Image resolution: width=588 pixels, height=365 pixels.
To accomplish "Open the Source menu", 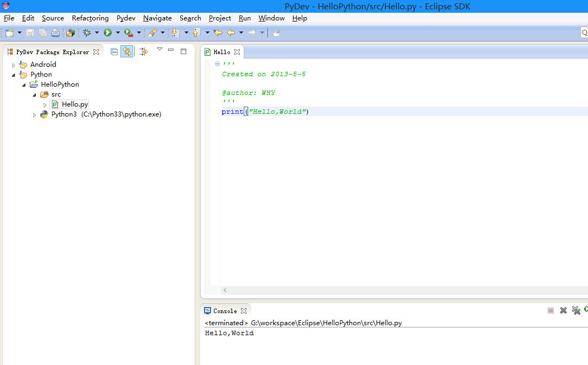I will (53, 18).
